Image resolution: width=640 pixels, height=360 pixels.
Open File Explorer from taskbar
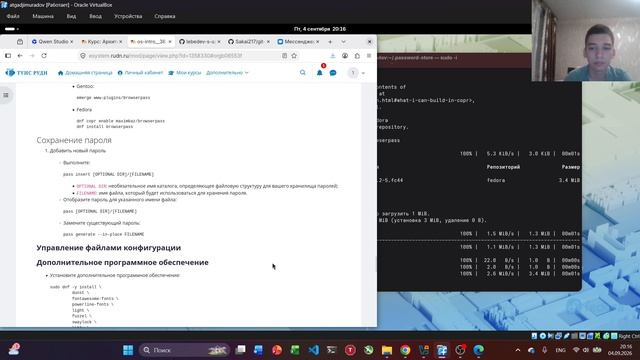pyautogui.click(x=387, y=350)
